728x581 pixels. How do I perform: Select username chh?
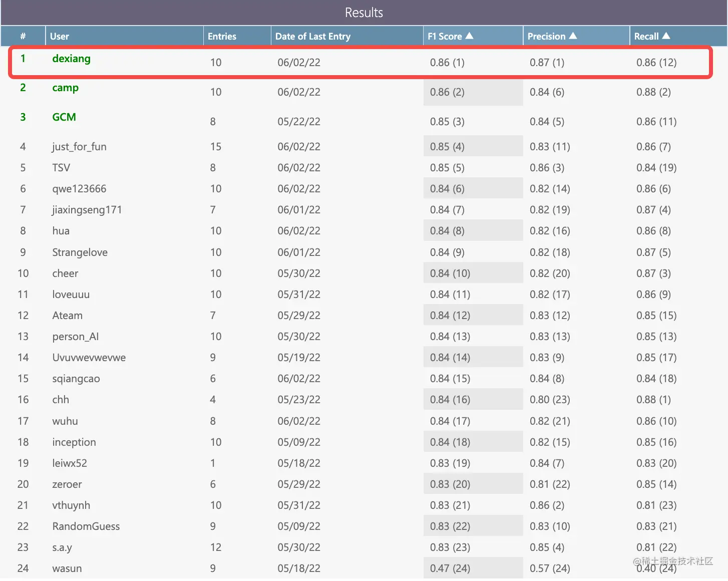[x=61, y=399]
